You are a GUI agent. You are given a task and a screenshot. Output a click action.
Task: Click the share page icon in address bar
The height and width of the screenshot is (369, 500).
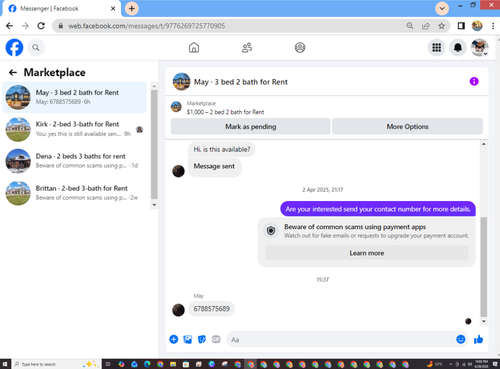coord(426,26)
